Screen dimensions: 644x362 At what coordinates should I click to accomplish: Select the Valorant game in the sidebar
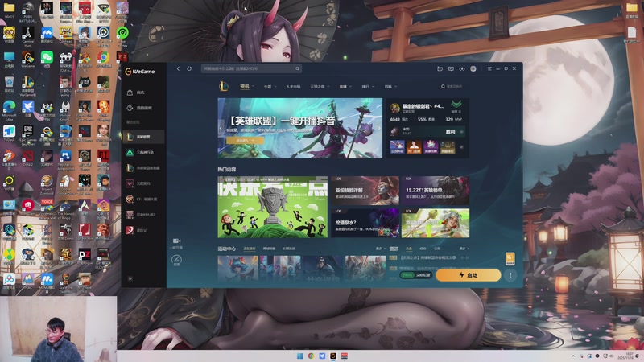(144, 183)
